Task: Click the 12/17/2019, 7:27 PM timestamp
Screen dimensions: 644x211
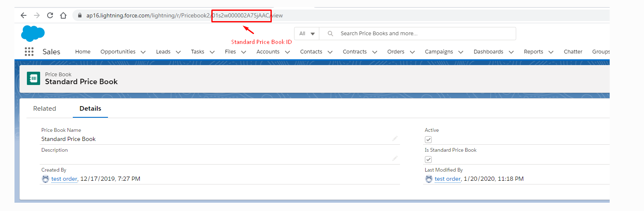Action: click(x=110, y=179)
